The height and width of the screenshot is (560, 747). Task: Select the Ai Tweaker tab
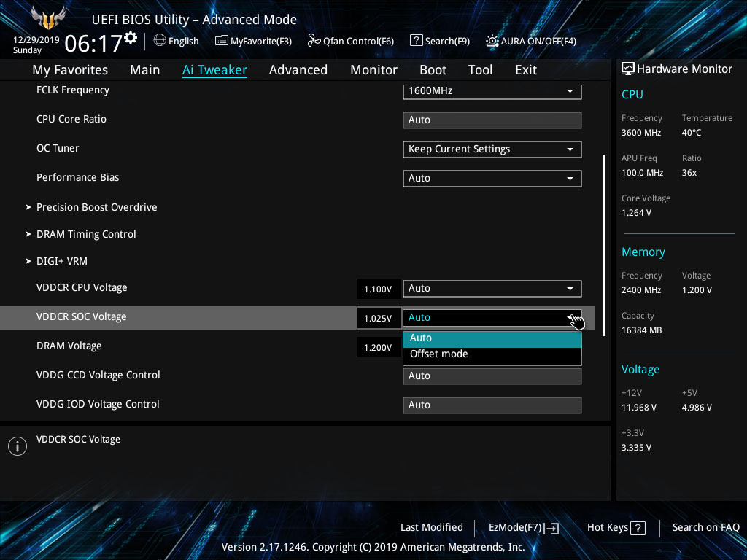point(214,70)
